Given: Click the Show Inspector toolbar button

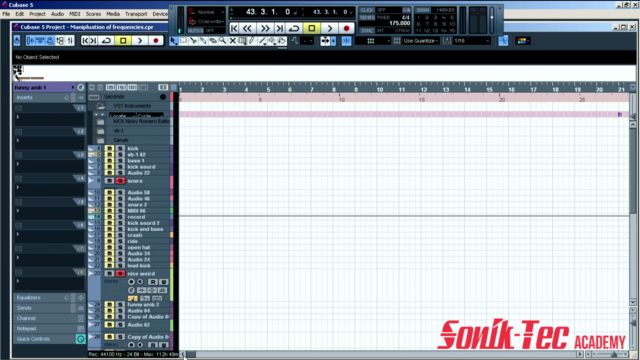Looking at the screenshot, I should pyautogui.click(x=31, y=40).
